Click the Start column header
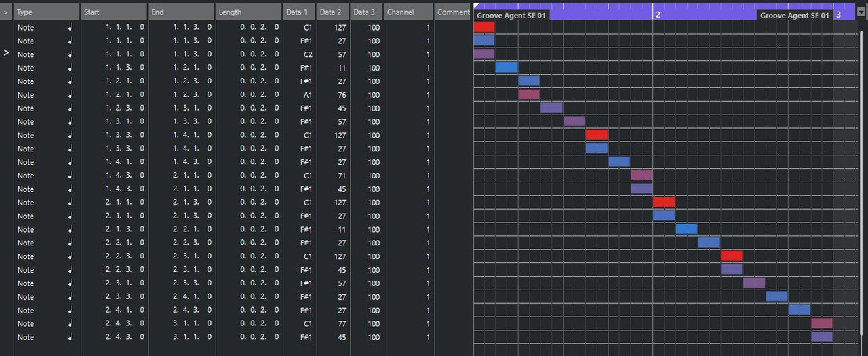Image resolution: width=868 pixels, height=356 pixels. [114, 12]
